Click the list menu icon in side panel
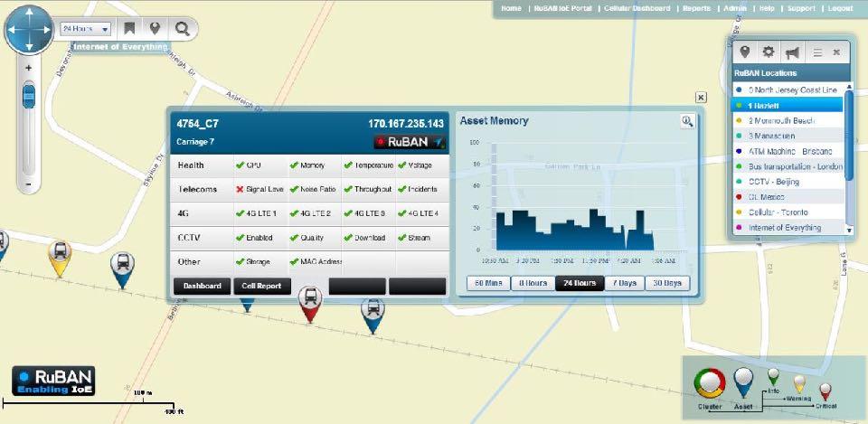Viewport: 868px width, 424px height. tap(817, 52)
